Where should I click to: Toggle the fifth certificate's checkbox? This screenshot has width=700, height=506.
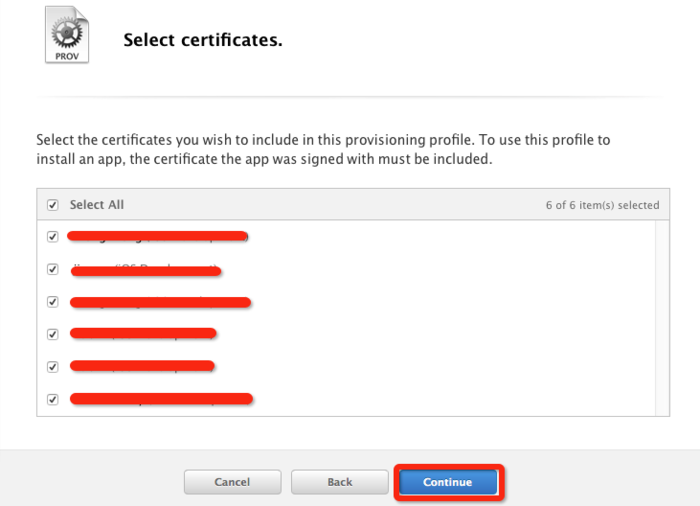tap(53, 367)
